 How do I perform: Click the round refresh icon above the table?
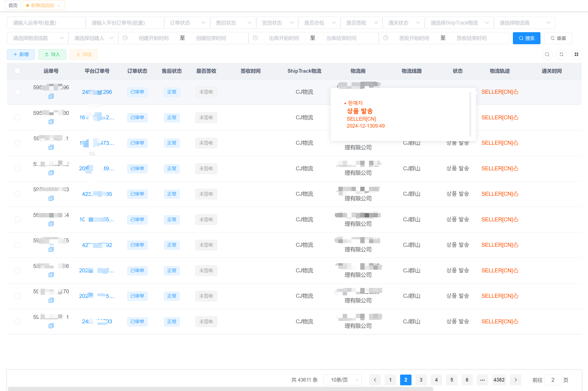point(561,54)
